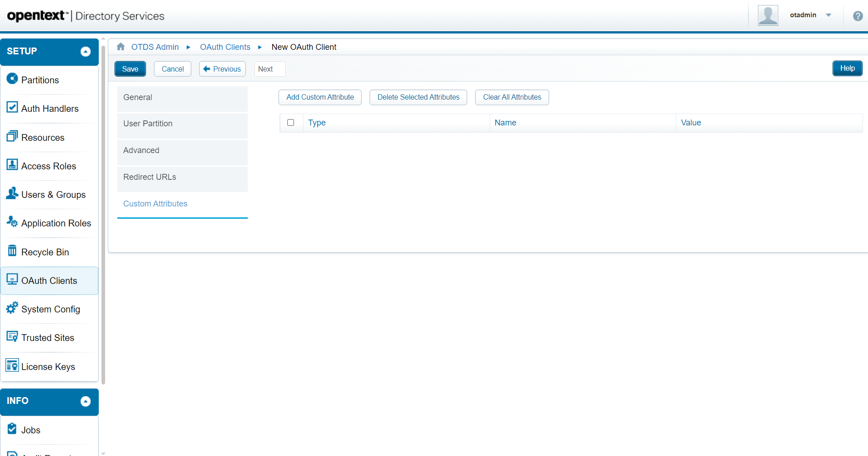Click the License Keys icon
The image size is (868, 456).
coord(12,365)
